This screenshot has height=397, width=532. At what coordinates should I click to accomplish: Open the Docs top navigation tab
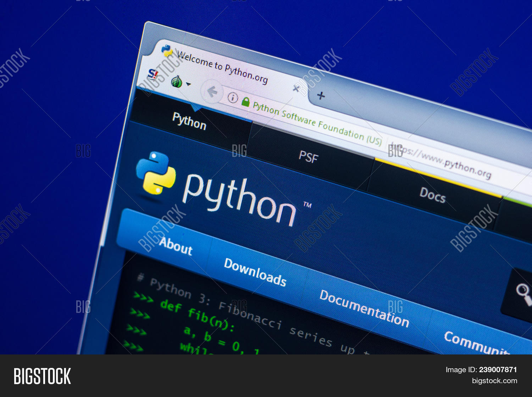[x=432, y=195]
